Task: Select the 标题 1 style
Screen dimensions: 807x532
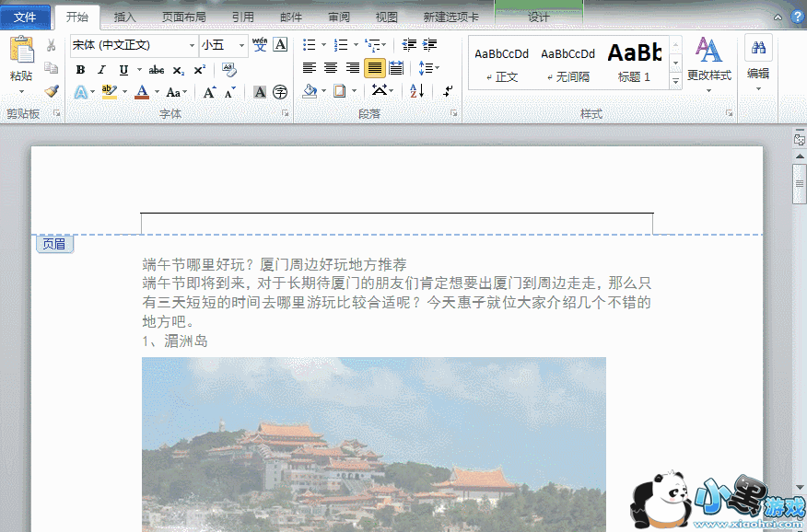Action: point(635,63)
